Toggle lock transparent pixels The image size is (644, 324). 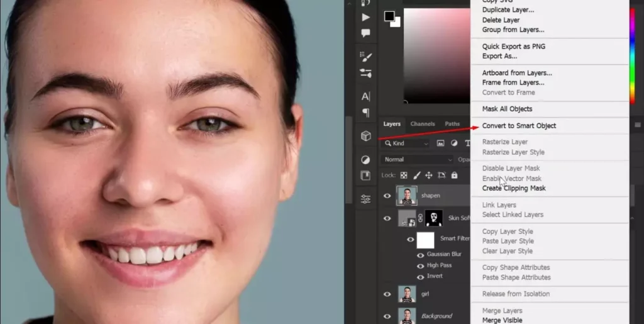coord(404,176)
